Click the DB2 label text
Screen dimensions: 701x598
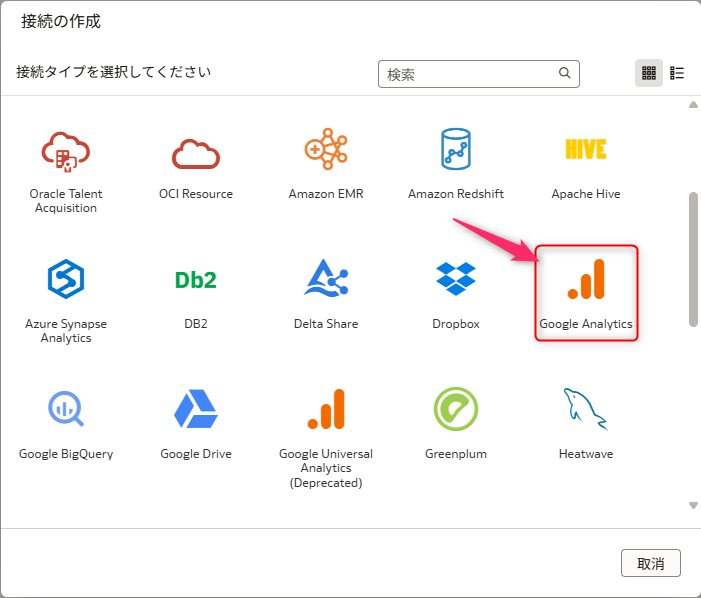(x=196, y=324)
